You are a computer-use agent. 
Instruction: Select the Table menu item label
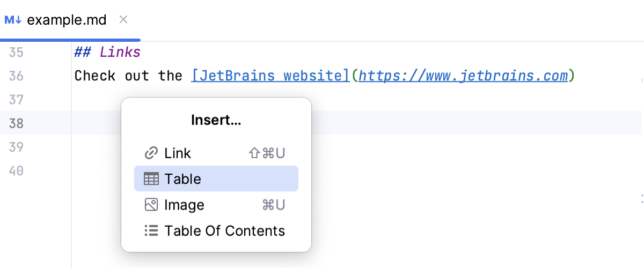coord(182,179)
